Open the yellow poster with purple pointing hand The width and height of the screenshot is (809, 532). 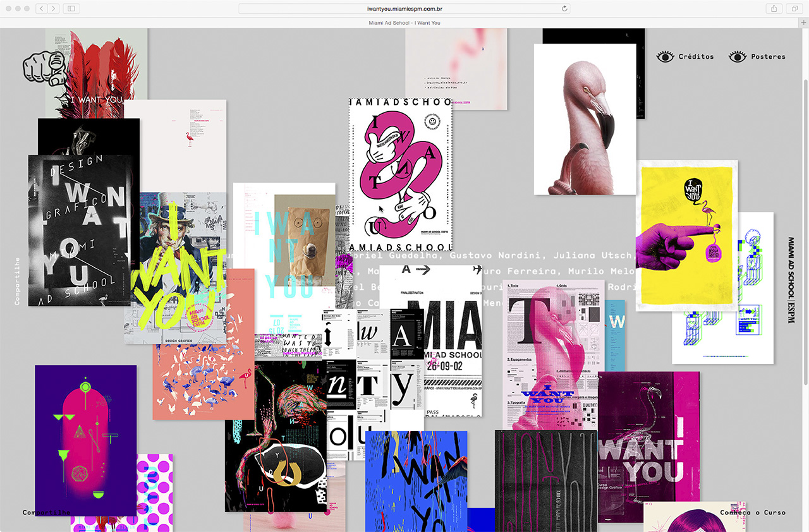pos(687,236)
